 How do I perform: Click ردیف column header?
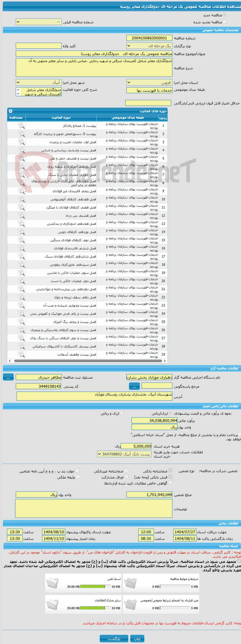[163, 118]
